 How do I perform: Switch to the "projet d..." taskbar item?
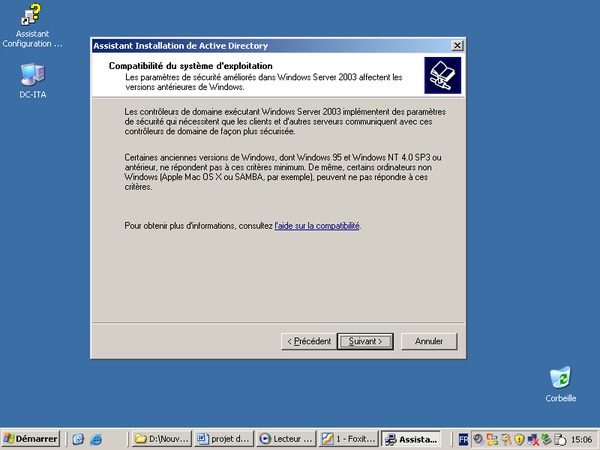[x=223, y=439]
